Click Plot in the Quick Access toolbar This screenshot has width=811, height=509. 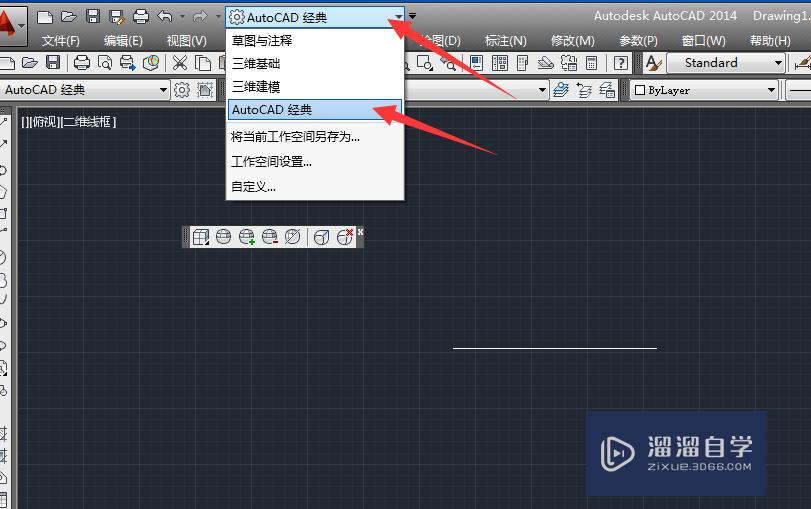click(x=141, y=17)
